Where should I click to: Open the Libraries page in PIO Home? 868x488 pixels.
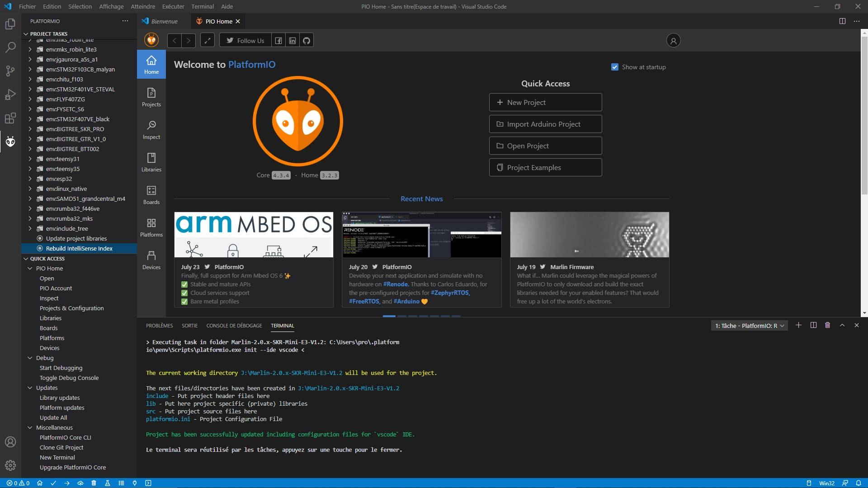pos(151,162)
